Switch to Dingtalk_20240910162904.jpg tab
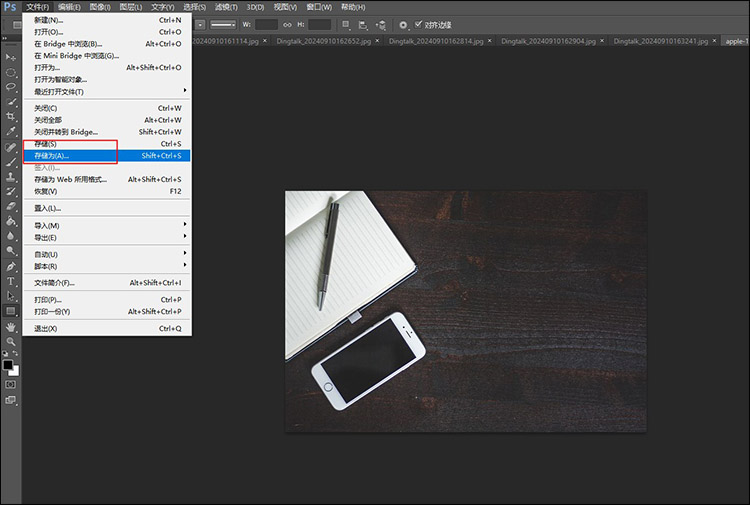Viewport: 750px width, 505px height. pos(548,41)
